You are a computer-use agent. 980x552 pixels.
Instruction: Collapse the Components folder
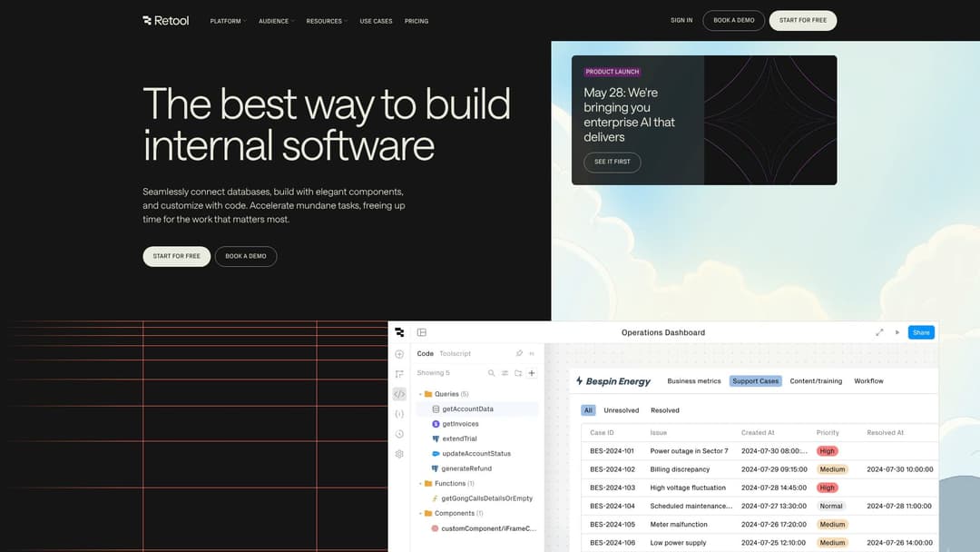coord(420,514)
